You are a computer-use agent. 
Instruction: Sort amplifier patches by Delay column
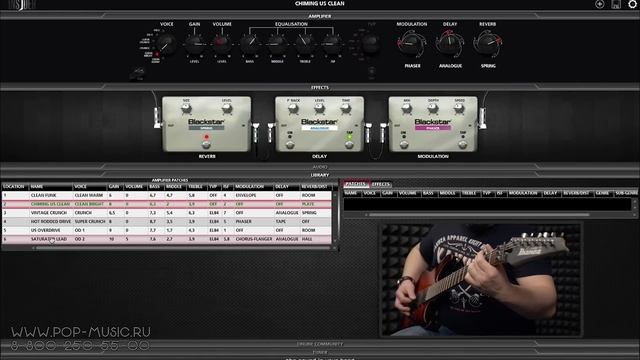[286, 187]
